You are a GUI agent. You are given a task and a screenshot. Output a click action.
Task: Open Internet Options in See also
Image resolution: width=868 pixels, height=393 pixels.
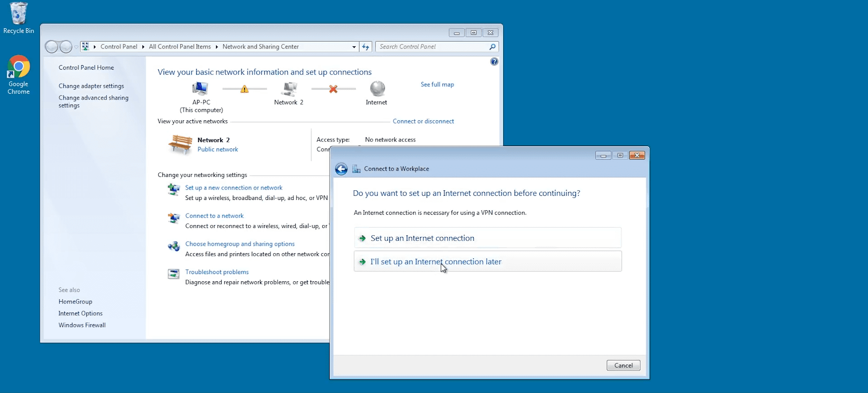pyautogui.click(x=80, y=313)
